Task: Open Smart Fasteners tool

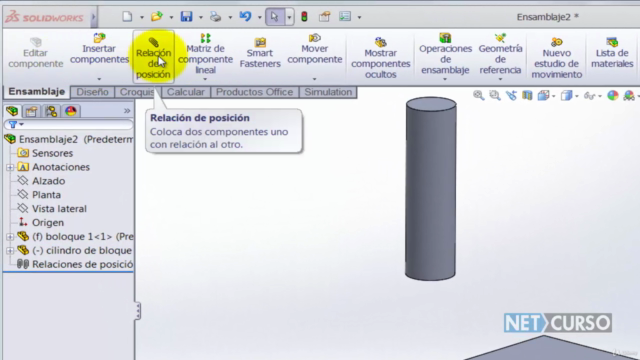Action: point(260,53)
